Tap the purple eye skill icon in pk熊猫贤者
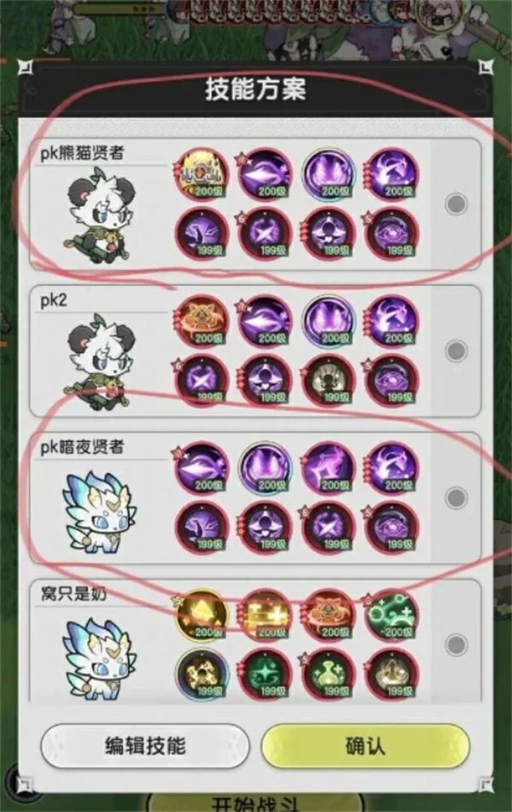512x812 pixels. pyautogui.click(x=392, y=234)
